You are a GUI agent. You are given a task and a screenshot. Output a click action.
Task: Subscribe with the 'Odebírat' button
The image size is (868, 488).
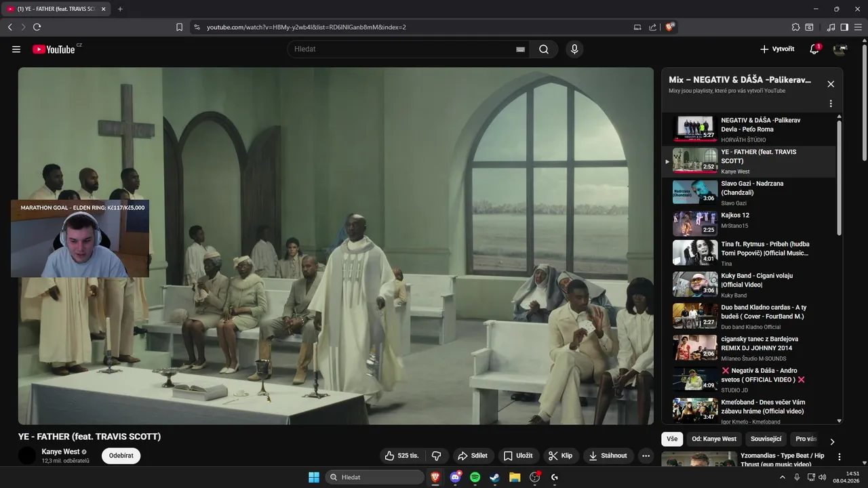[121, 455]
